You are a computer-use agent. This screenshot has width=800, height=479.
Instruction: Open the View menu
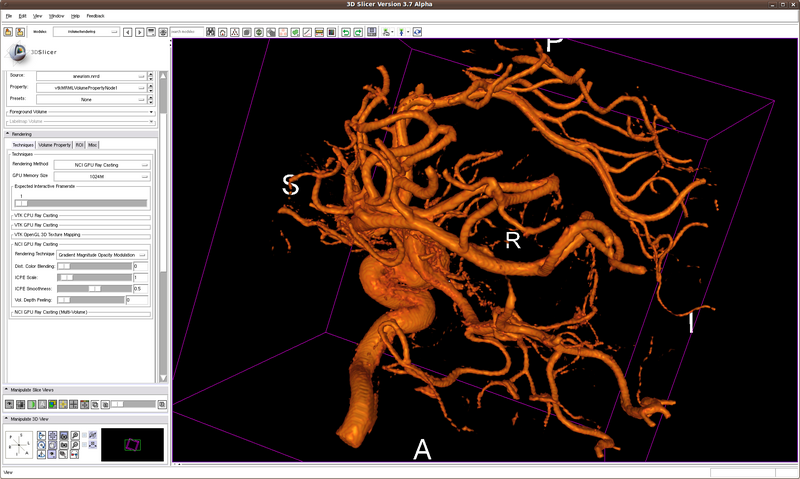38,17
